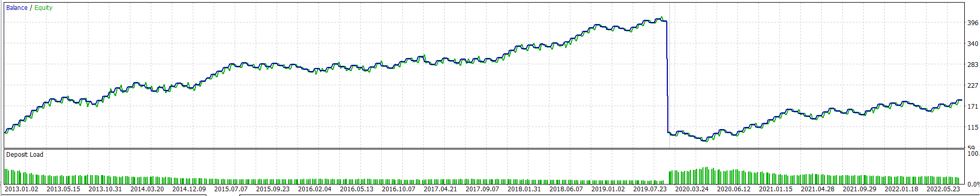Click the Balance legend label
980x196 pixels.
[17, 8]
